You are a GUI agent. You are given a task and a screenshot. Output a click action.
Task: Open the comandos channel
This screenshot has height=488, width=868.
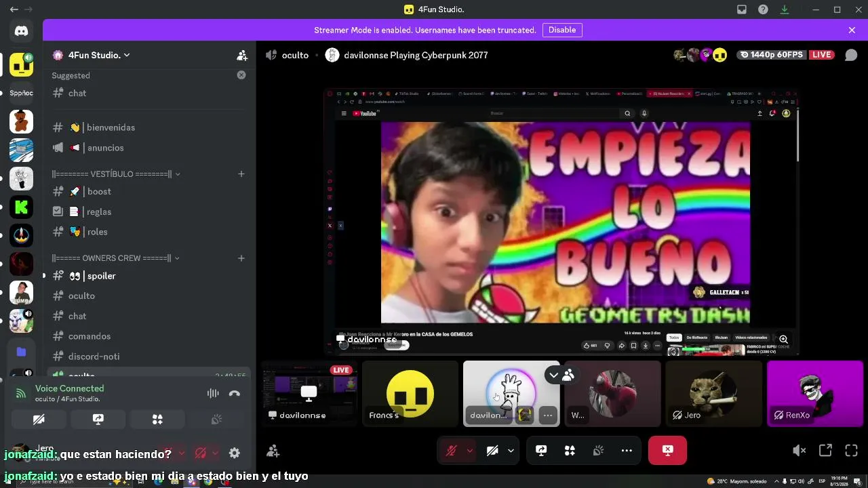pos(149,336)
